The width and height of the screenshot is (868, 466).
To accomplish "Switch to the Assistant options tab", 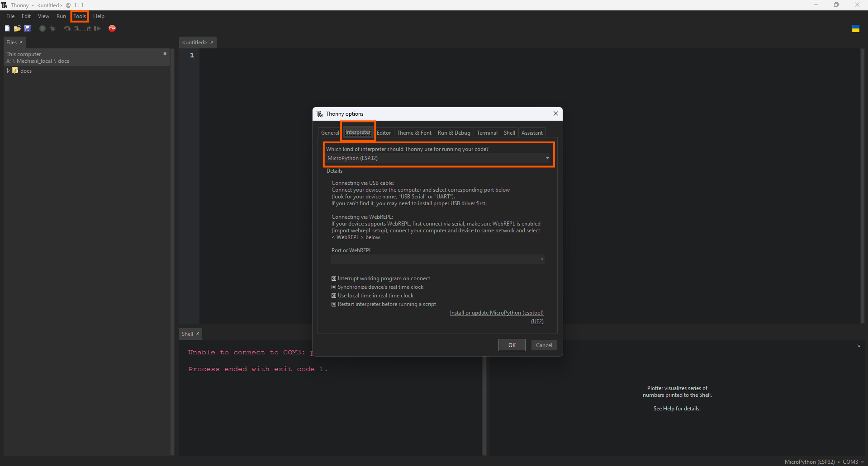I will [x=532, y=133].
